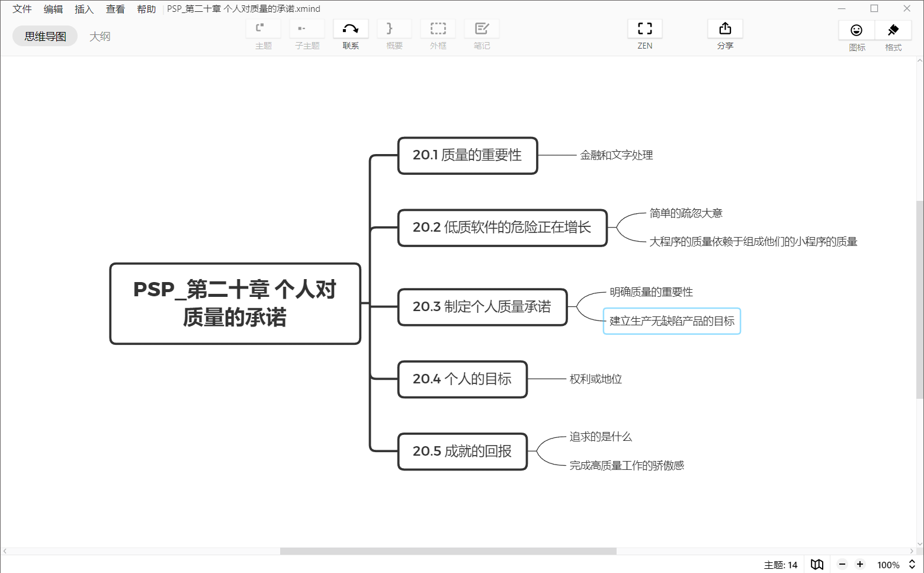Open the 文件 (File) menu
Viewport: 924px width, 573px height.
(x=21, y=8)
